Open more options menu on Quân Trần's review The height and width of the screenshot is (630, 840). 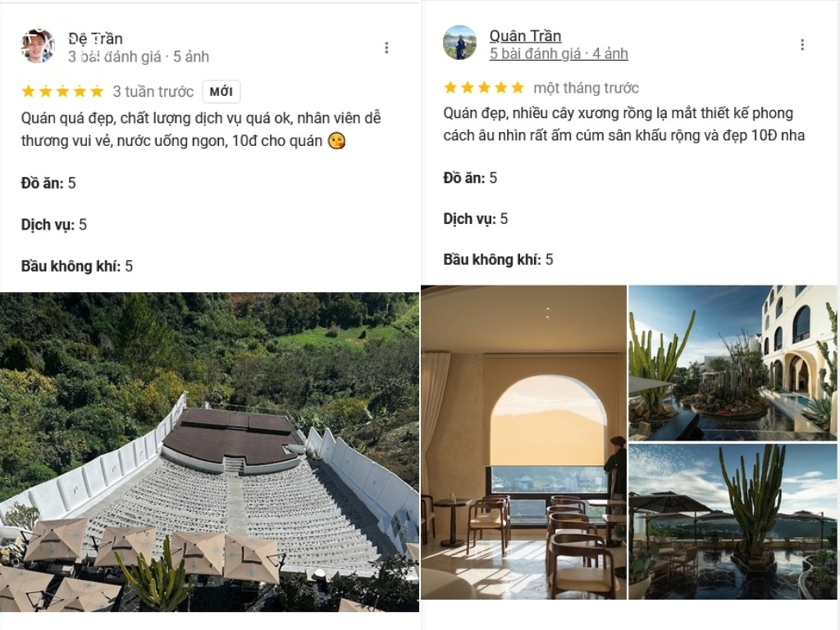tap(802, 44)
